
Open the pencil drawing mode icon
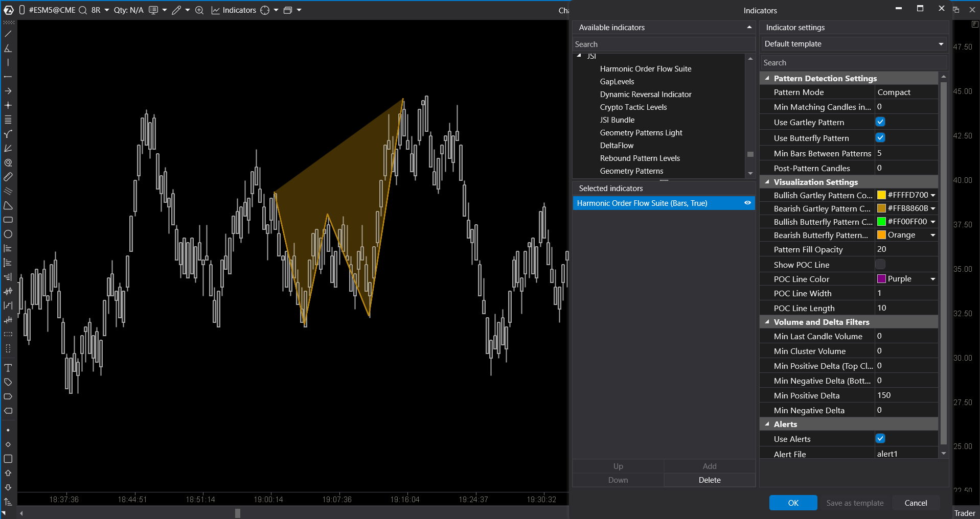(x=176, y=10)
